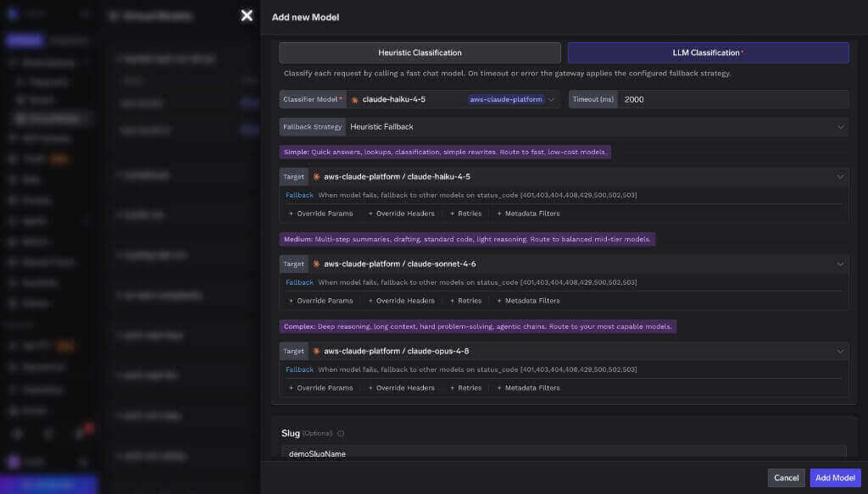
Task: Add Retries for opus target
Action: tap(465, 388)
